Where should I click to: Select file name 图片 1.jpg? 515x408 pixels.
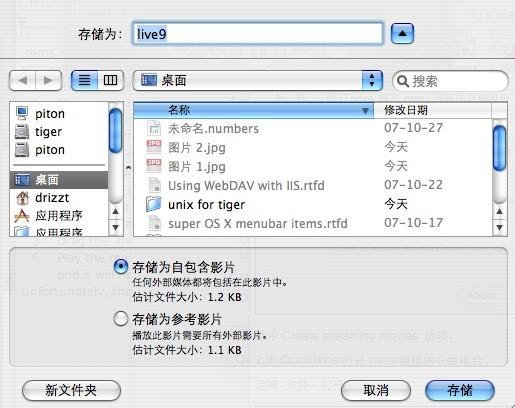click(197, 167)
